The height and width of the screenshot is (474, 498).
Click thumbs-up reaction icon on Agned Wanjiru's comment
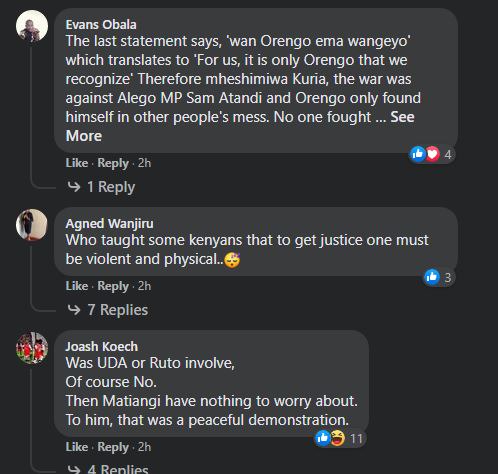coord(432,277)
